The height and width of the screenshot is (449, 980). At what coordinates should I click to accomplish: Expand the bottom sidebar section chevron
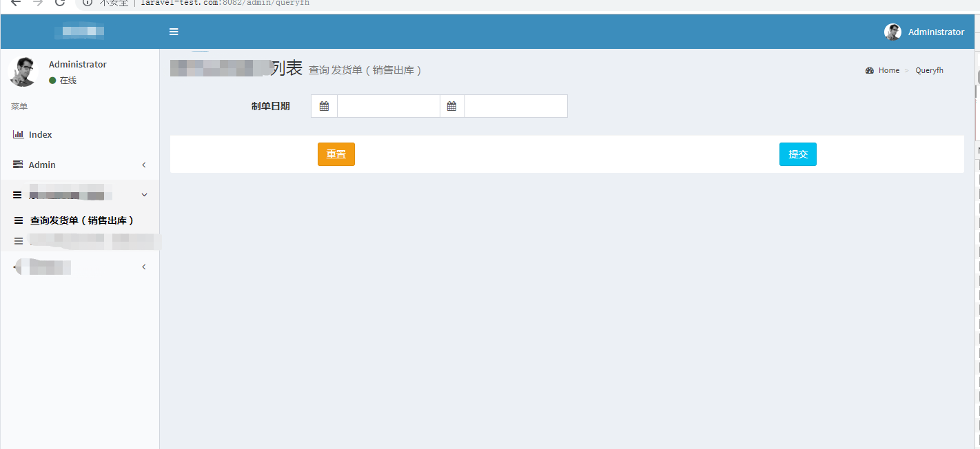(x=144, y=267)
